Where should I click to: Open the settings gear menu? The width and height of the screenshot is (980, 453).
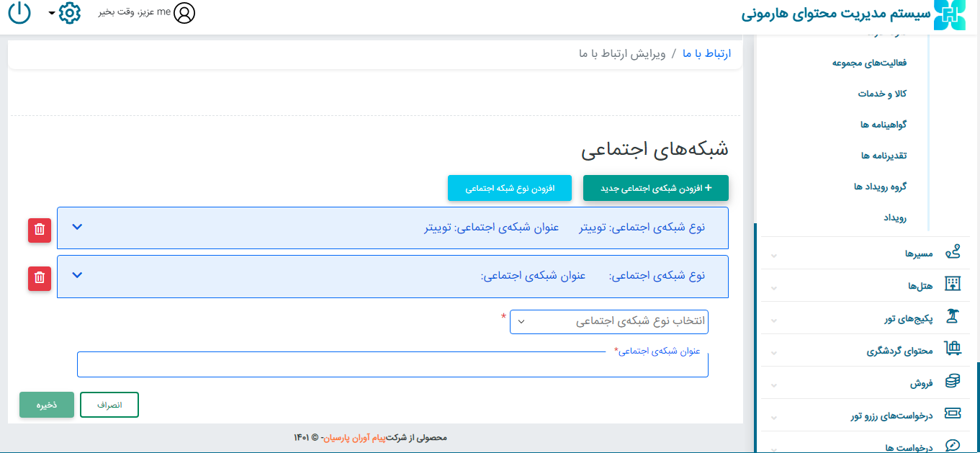(x=69, y=13)
